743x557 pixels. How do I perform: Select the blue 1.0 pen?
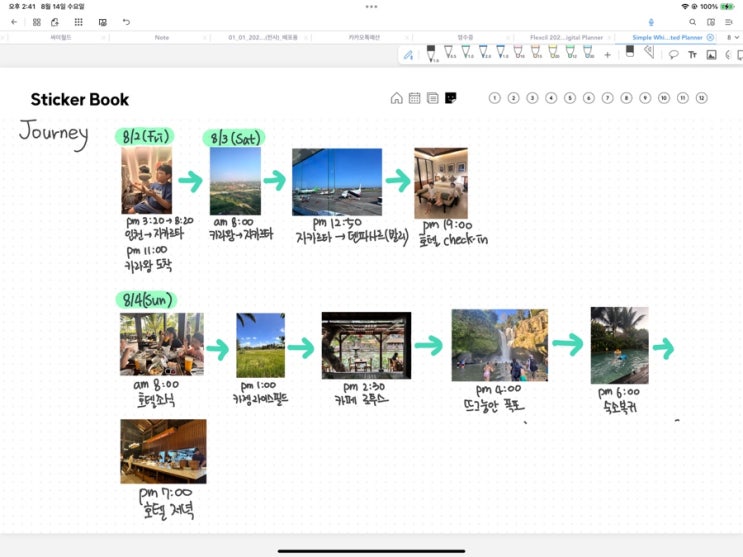[501, 52]
